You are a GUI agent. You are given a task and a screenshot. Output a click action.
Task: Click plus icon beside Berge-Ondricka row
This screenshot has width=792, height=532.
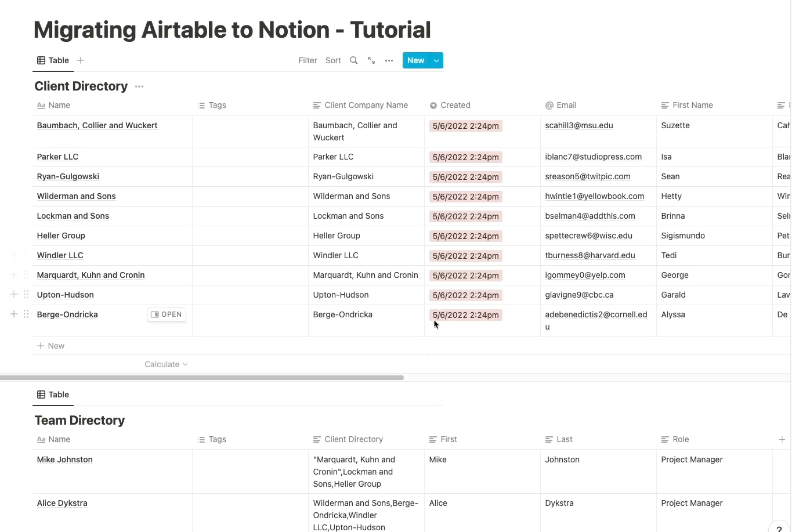pos(14,314)
